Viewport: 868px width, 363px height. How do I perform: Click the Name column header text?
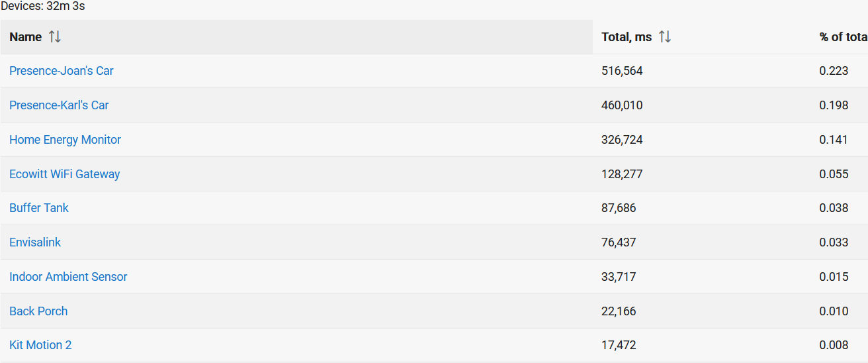click(x=26, y=37)
